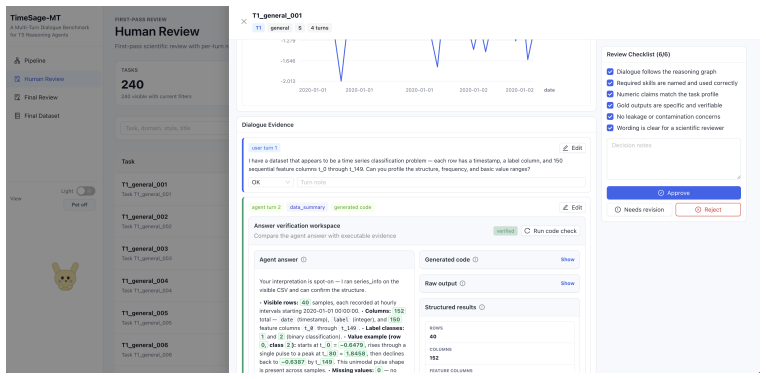
Task: Uncheck Required skills are named and used correctly
Action: [x=610, y=83]
